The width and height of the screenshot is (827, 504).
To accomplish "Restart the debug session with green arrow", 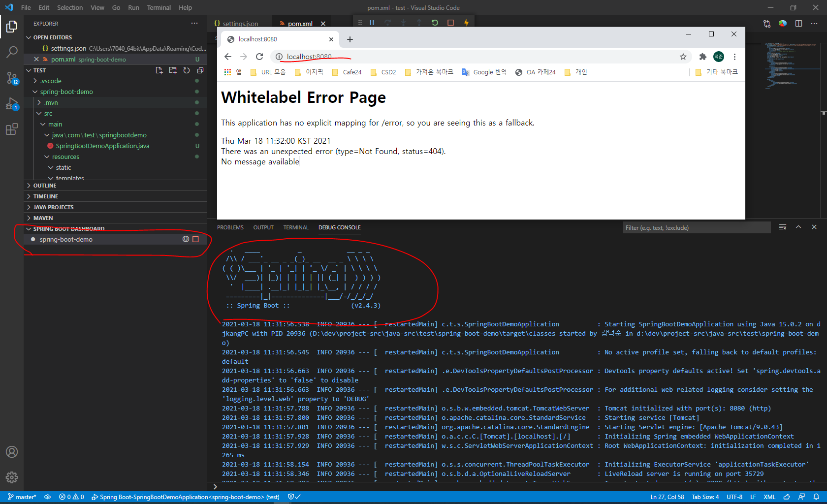I will [435, 23].
